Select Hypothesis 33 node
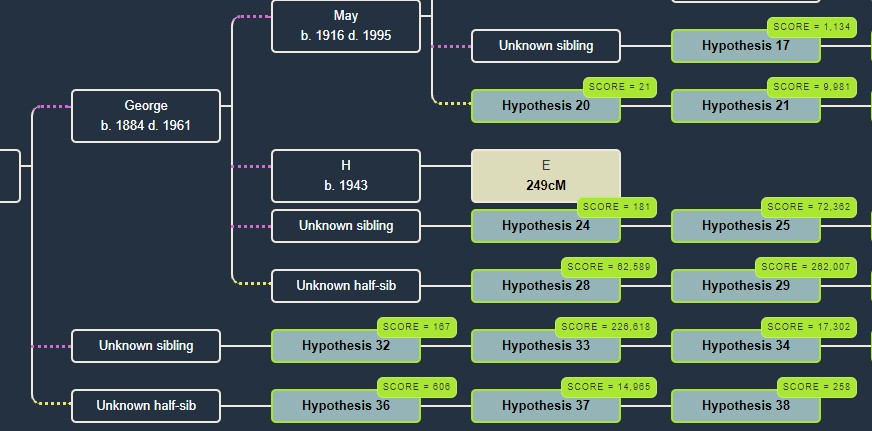 546,346
